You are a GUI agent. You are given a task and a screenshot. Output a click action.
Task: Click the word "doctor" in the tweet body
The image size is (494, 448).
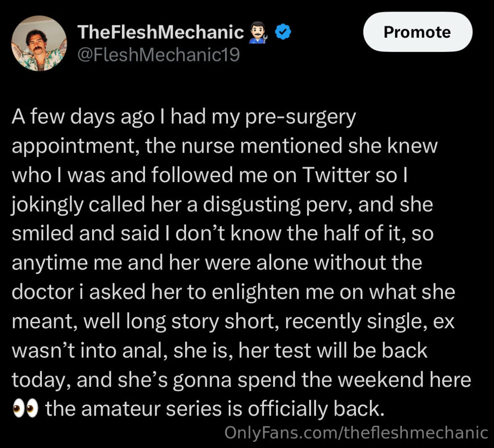42,292
